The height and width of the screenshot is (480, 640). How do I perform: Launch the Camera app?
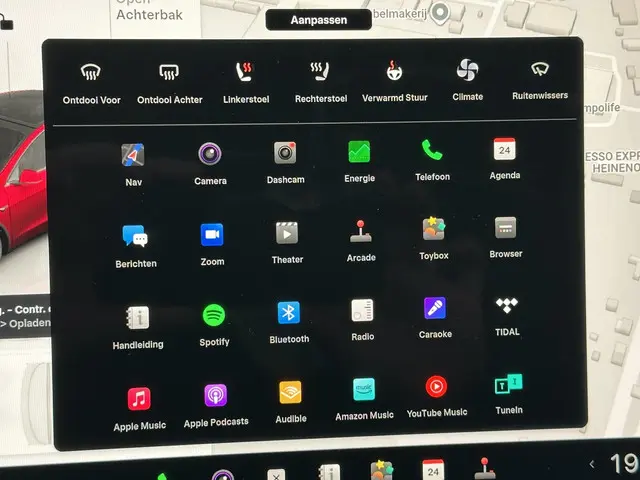[x=210, y=154]
